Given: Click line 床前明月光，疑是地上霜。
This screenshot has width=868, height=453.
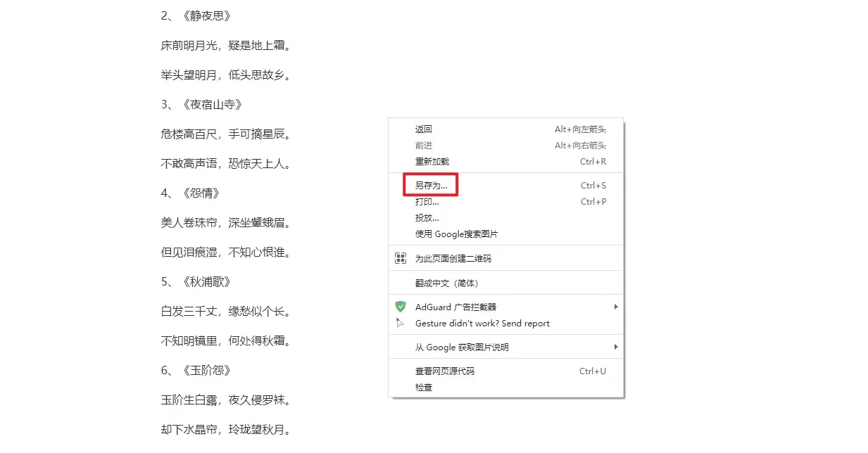Looking at the screenshot, I should (x=226, y=46).
